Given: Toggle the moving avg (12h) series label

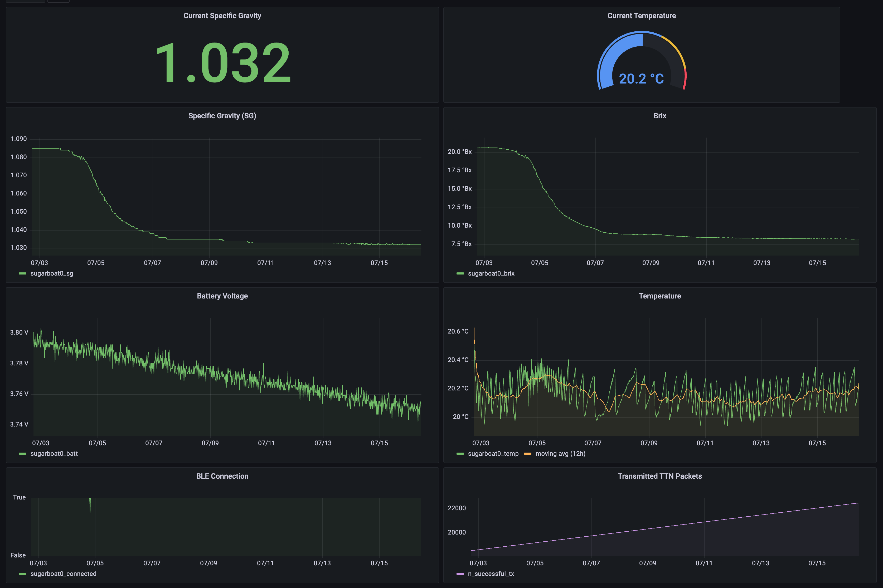Looking at the screenshot, I should [x=560, y=453].
